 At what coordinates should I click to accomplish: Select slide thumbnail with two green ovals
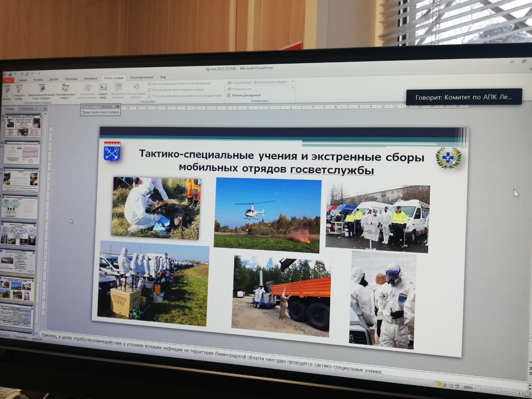tap(20, 207)
